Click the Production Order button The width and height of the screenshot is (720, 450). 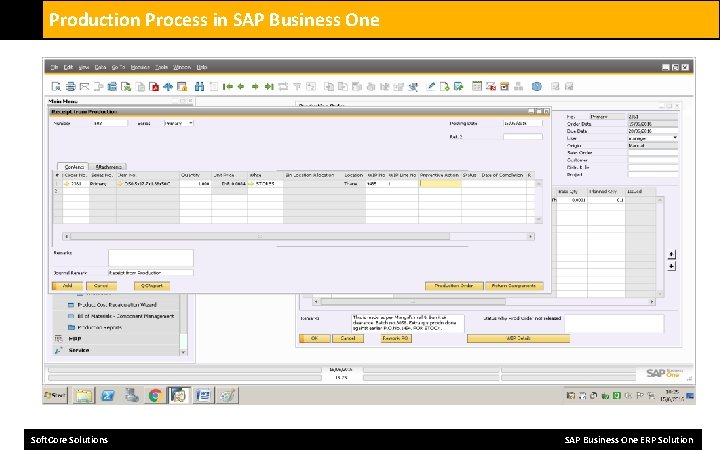454,286
